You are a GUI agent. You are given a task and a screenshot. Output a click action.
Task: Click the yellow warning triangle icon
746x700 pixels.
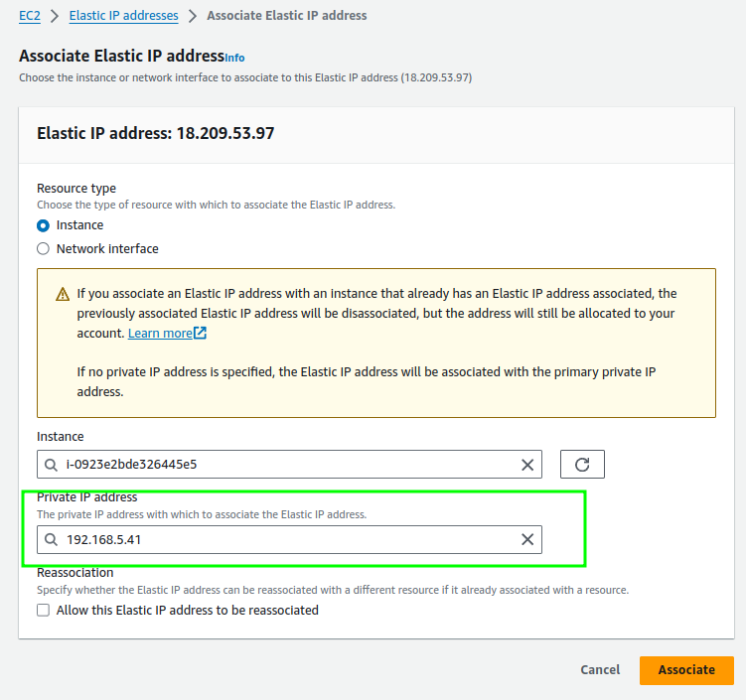coord(63,294)
